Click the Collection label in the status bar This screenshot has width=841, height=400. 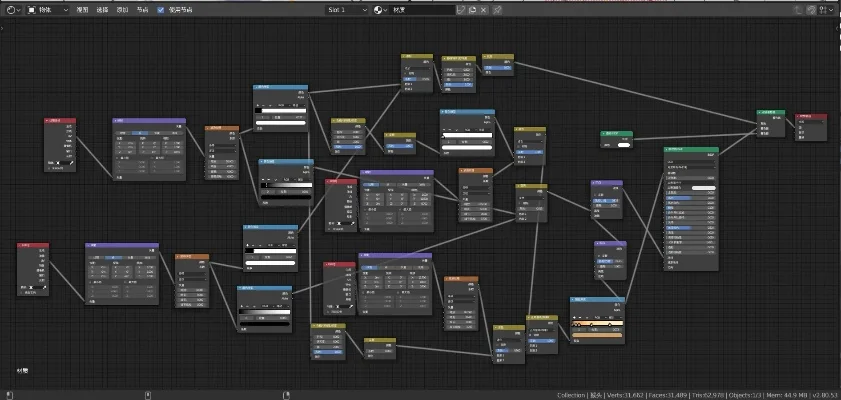(x=571, y=395)
